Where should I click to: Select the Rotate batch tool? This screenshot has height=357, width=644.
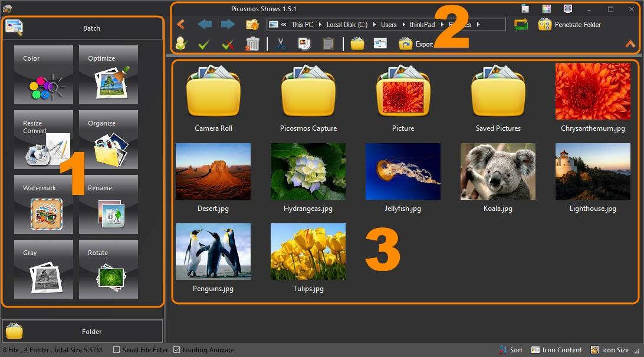click(109, 269)
